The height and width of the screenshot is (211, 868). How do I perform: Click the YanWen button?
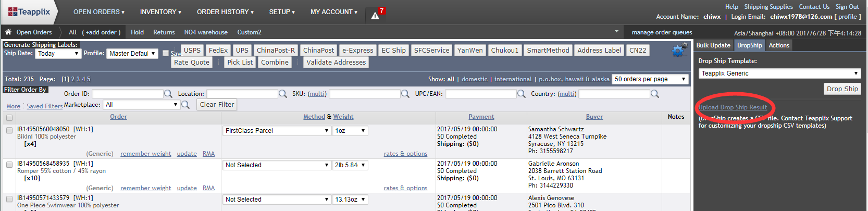click(x=470, y=51)
